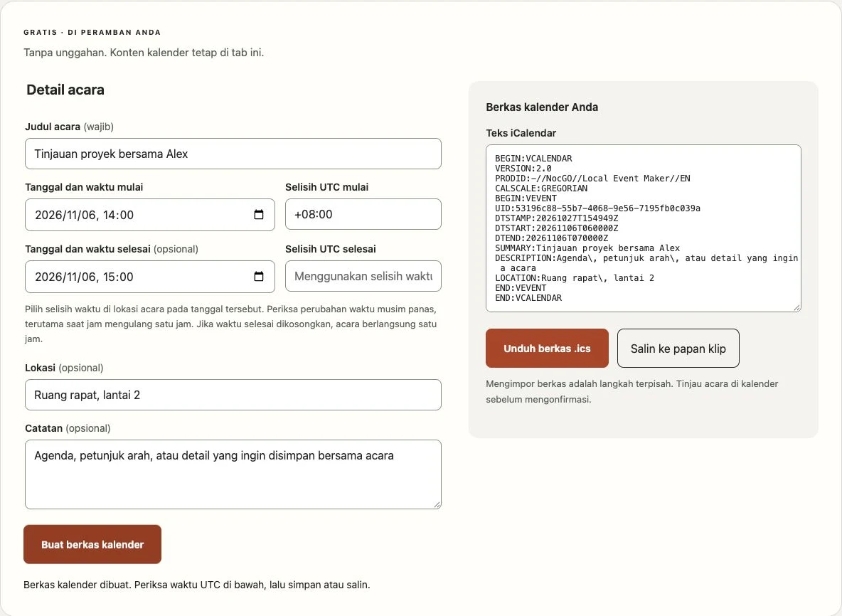842x616 pixels.
Task: Click the Catatan (opsional) label
Action: point(68,428)
